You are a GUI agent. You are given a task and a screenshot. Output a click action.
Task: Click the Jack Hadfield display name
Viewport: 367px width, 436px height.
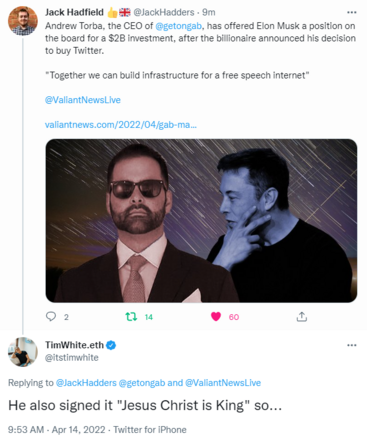(74, 12)
